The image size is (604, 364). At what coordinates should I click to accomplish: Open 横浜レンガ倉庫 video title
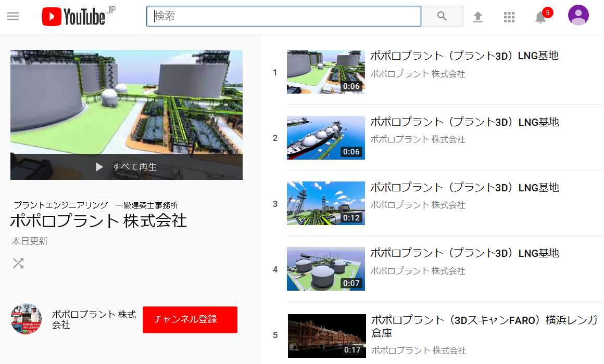484,326
